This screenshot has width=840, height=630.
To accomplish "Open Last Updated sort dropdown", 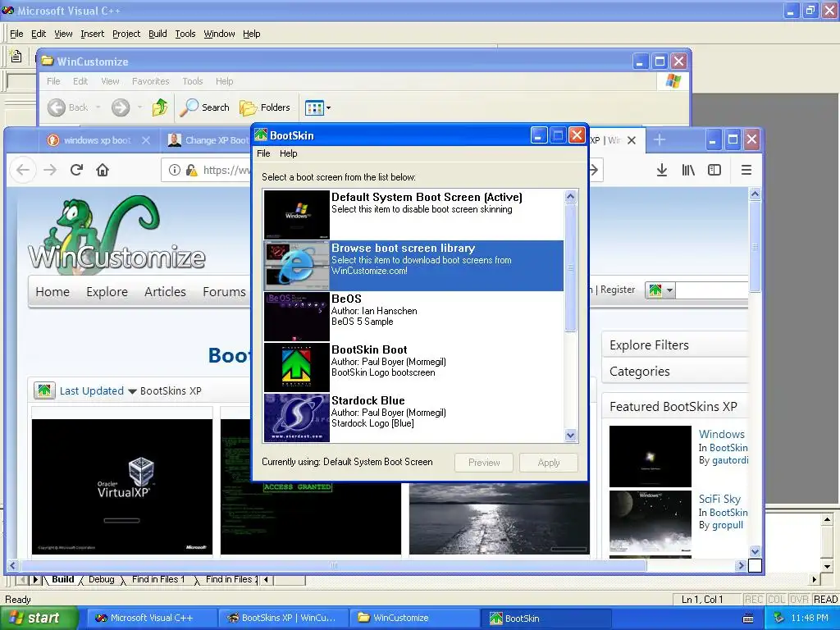I will click(x=98, y=391).
